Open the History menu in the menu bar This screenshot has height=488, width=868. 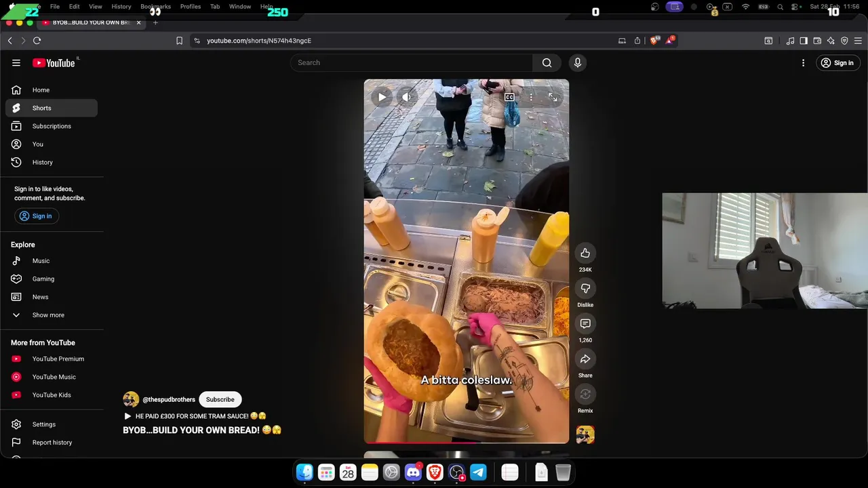pos(121,7)
